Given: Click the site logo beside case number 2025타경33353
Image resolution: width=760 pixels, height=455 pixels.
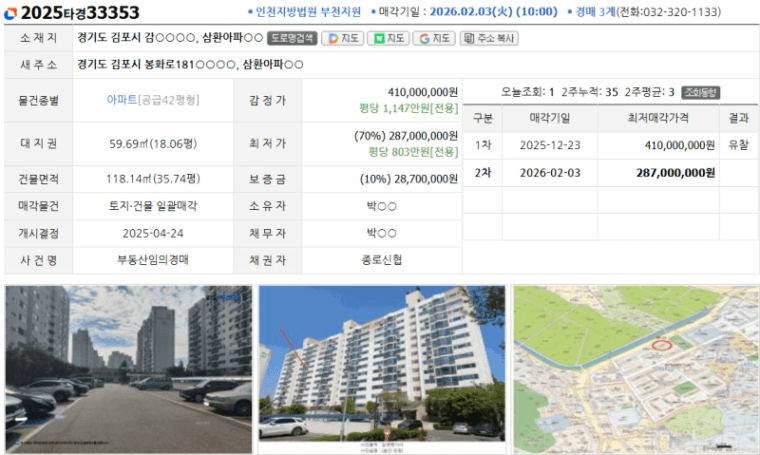Looking at the screenshot, I should coord(10,13).
